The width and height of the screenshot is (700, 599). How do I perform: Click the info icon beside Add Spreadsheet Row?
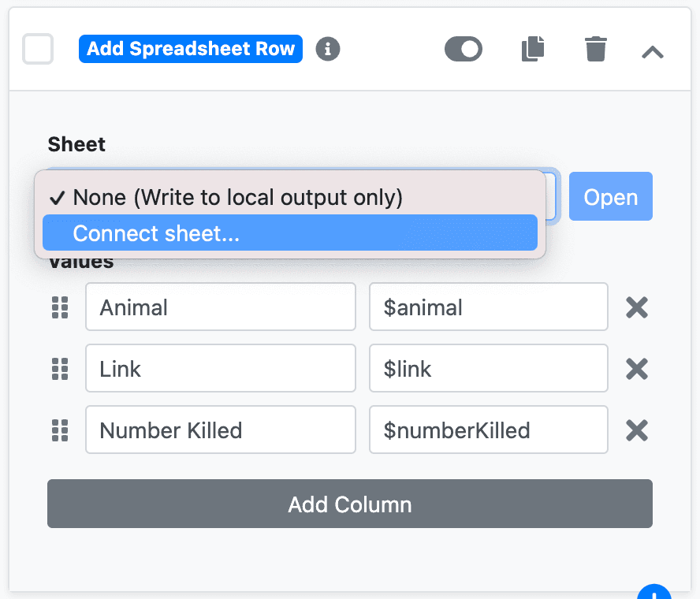pos(328,49)
